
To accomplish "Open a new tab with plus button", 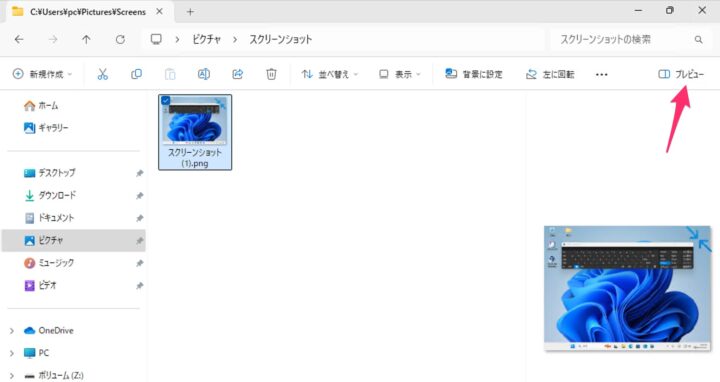I will coord(190,12).
